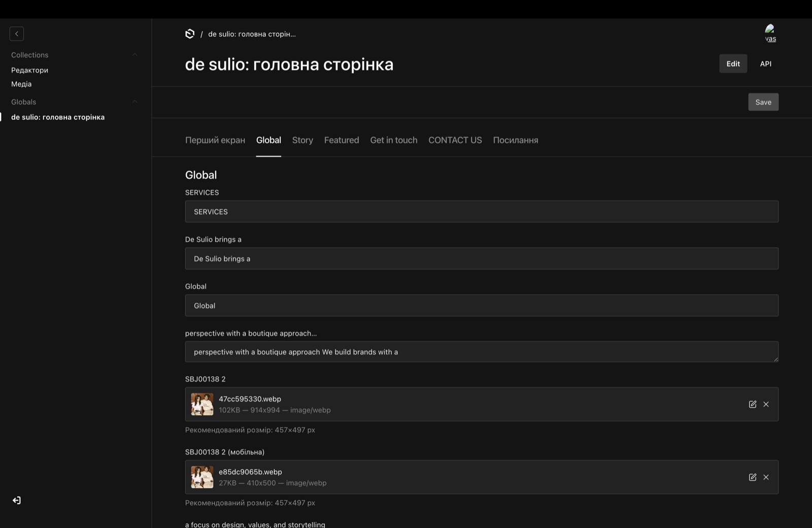Open the Payload logo home icon in the breadcrumb

(x=190, y=34)
